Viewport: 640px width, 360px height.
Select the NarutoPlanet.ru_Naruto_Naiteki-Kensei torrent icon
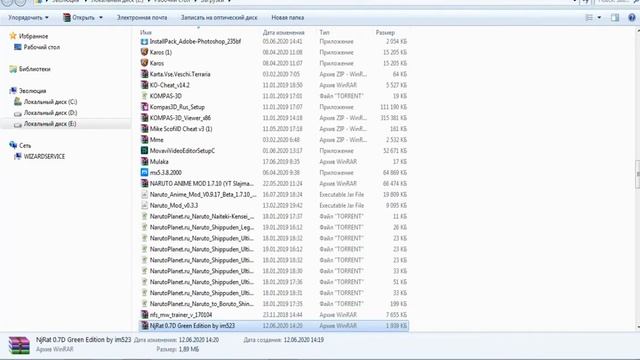144,216
